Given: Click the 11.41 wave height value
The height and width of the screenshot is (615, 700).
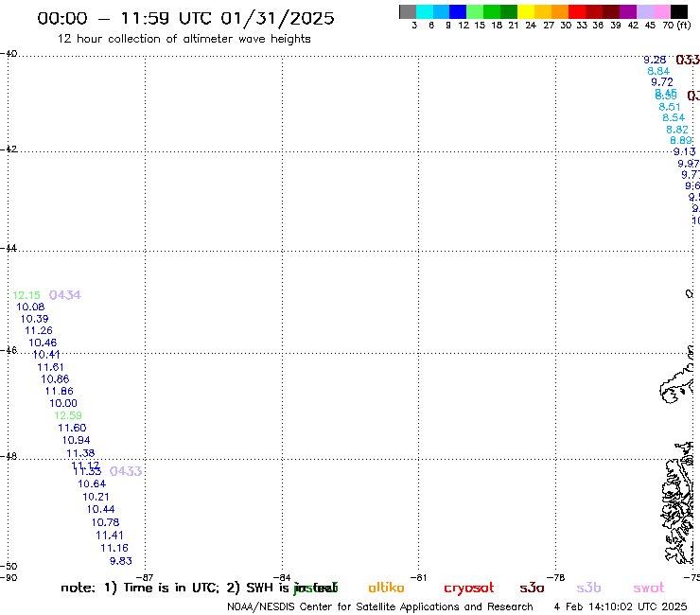Looking at the screenshot, I should point(110,536).
